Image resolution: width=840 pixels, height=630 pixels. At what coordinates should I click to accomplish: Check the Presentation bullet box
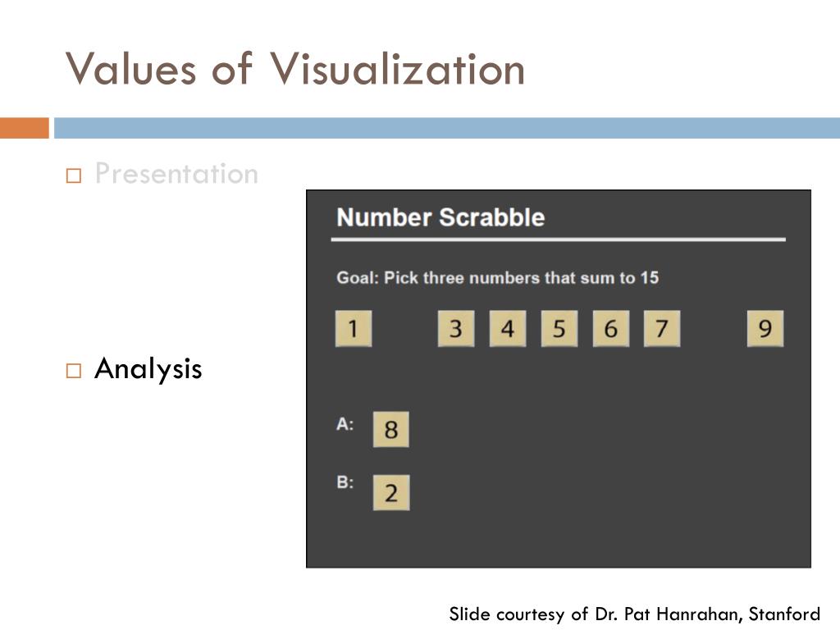click(74, 176)
